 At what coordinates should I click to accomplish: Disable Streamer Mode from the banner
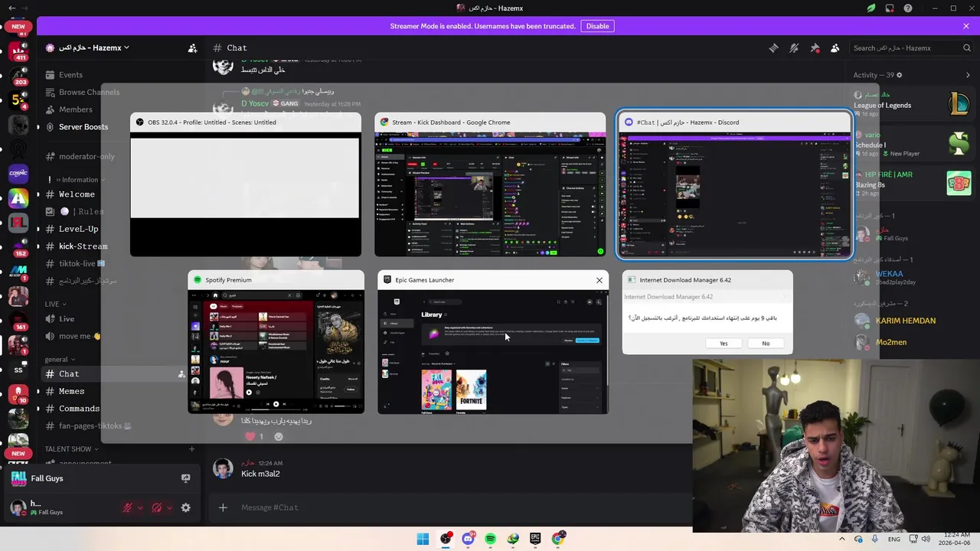[x=597, y=26]
